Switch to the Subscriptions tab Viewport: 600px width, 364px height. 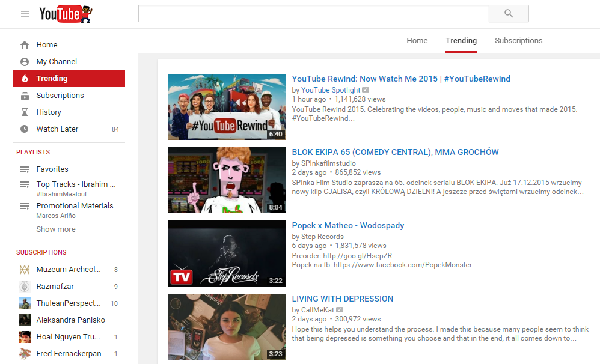pos(518,40)
